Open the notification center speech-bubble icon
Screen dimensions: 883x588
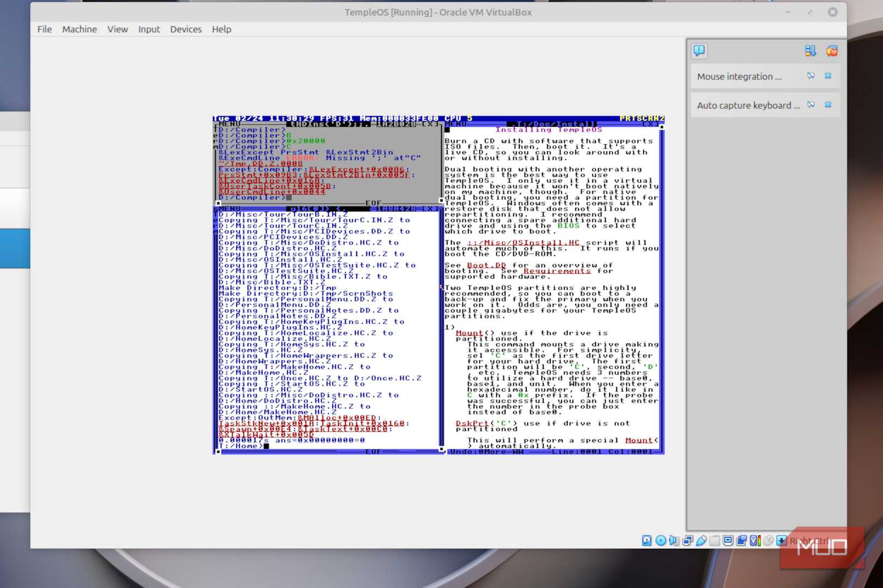pyautogui.click(x=699, y=51)
